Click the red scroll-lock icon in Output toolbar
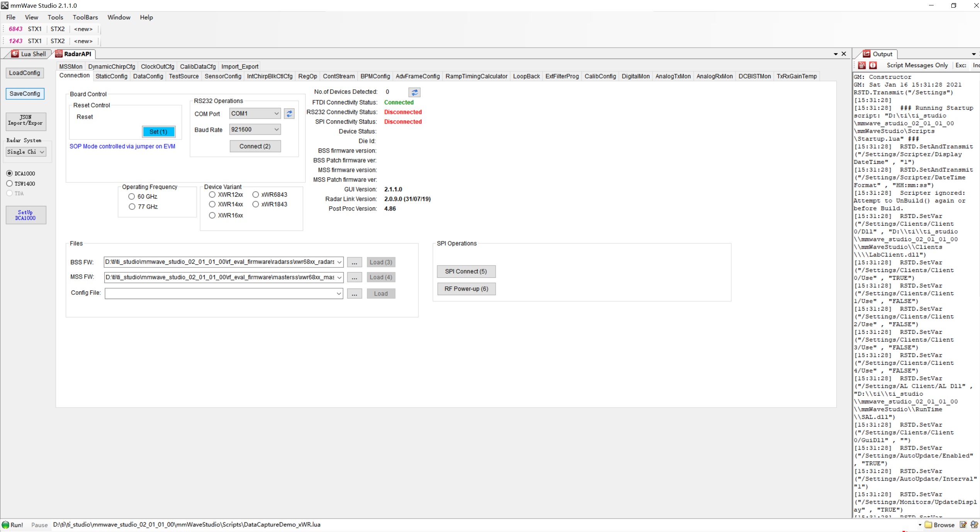The width and height of the screenshot is (980, 532). coord(873,65)
